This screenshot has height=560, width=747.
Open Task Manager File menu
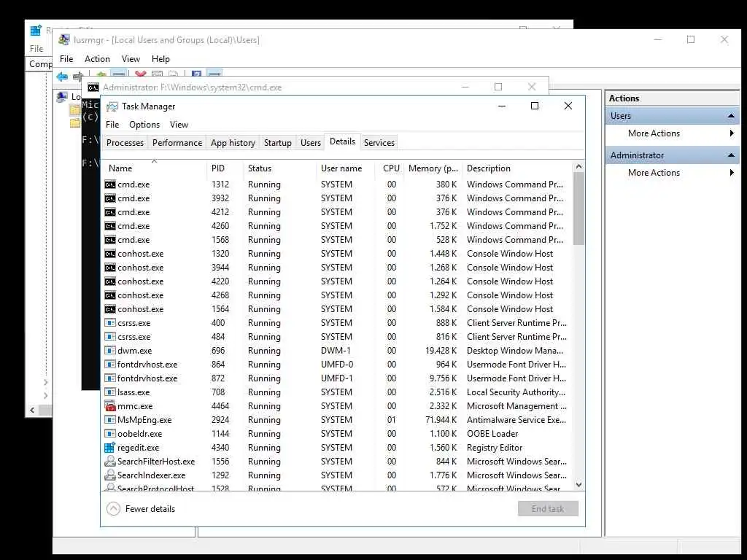pyautogui.click(x=112, y=125)
